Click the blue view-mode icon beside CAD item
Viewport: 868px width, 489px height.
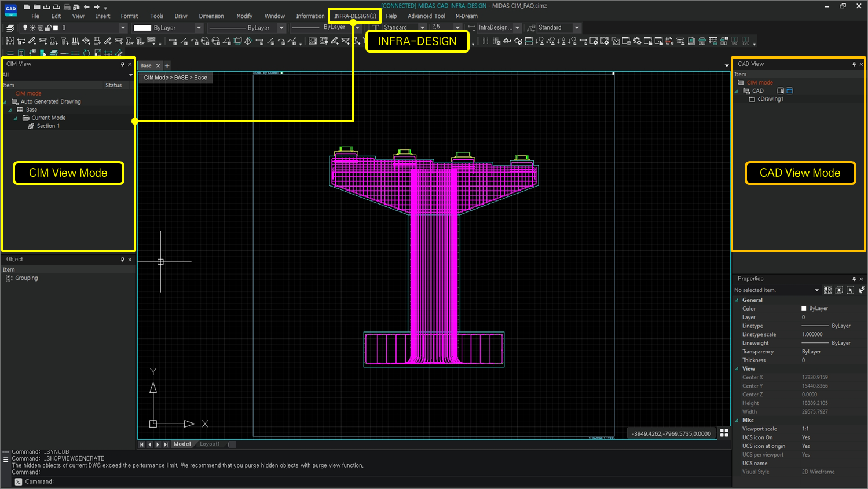(789, 91)
